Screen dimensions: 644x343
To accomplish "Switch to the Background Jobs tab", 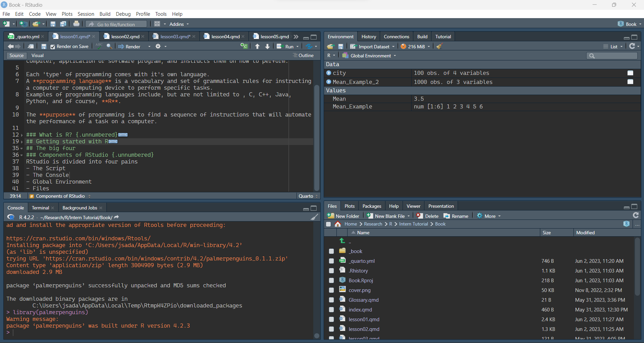I will (80, 207).
